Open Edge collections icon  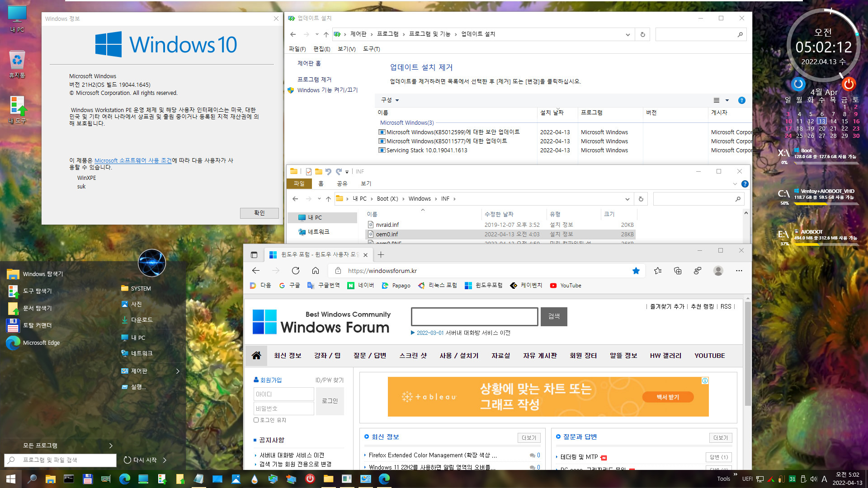[678, 271]
